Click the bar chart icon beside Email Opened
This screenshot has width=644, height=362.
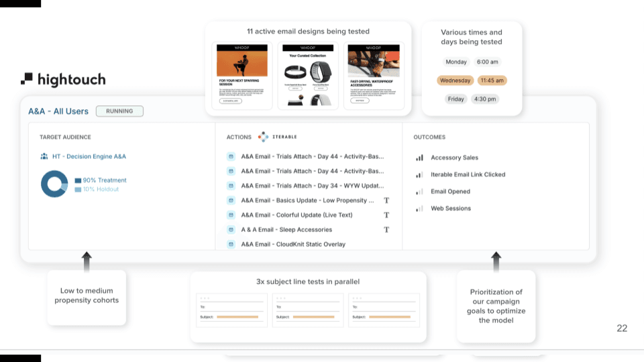point(419,192)
